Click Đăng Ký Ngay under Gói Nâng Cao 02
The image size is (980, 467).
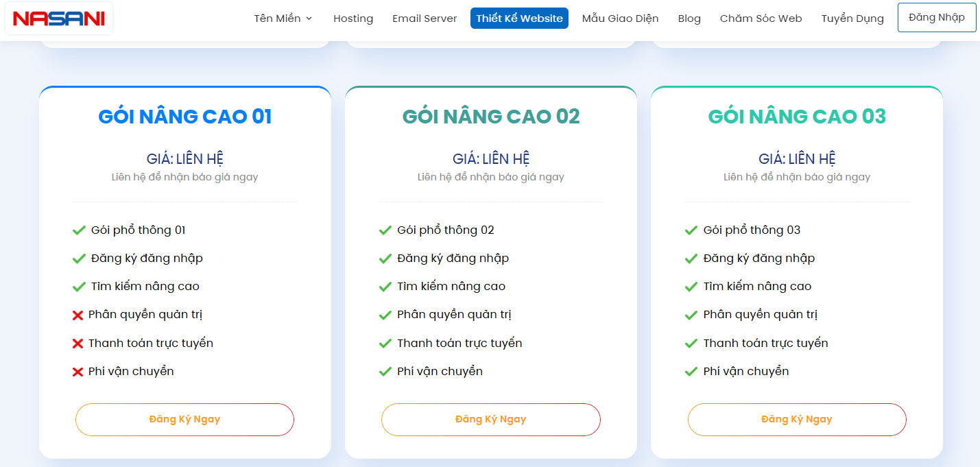click(x=491, y=419)
